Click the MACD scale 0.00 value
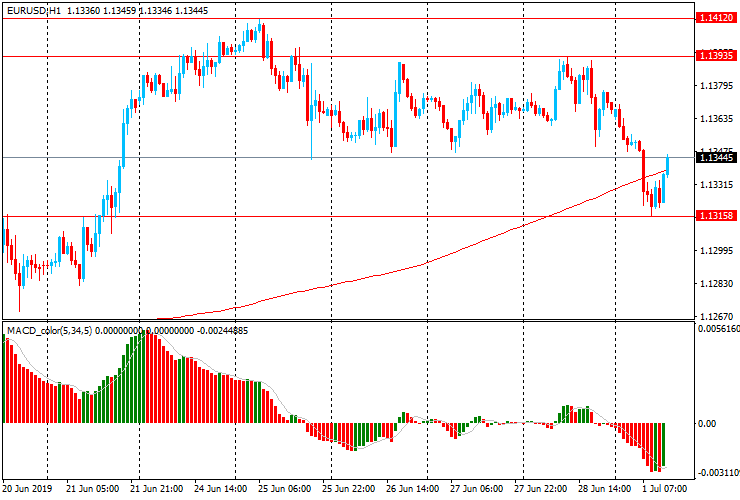 coord(705,424)
